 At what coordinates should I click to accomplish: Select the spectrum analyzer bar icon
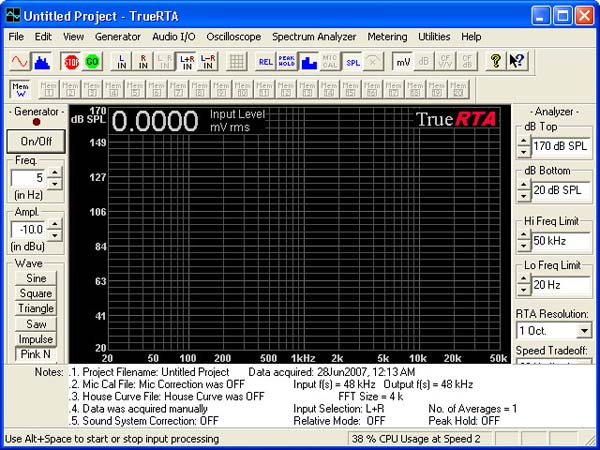click(x=42, y=61)
